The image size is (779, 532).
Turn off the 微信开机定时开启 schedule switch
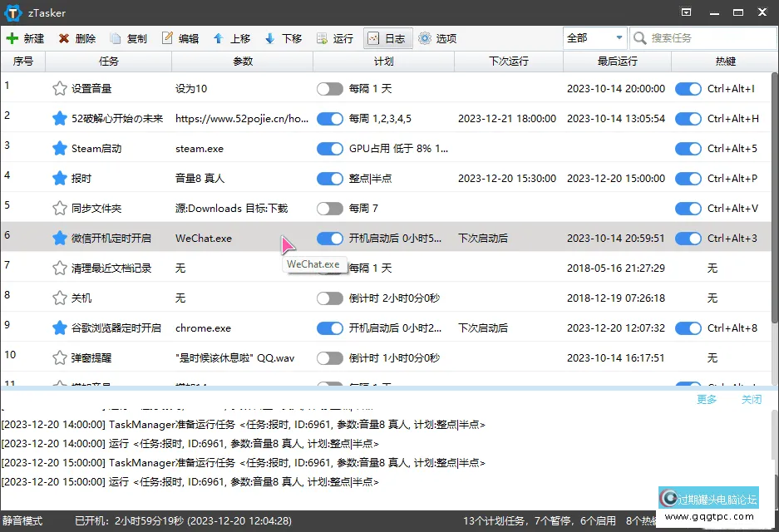pos(330,238)
